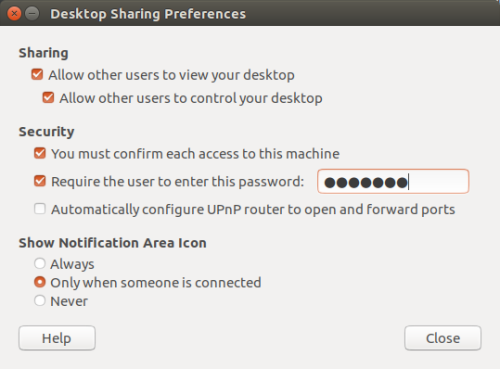Enable the UPnP router auto-configure checkbox
The width and height of the screenshot is (500, 369).
pyautogui.click(x=40, y=209)
